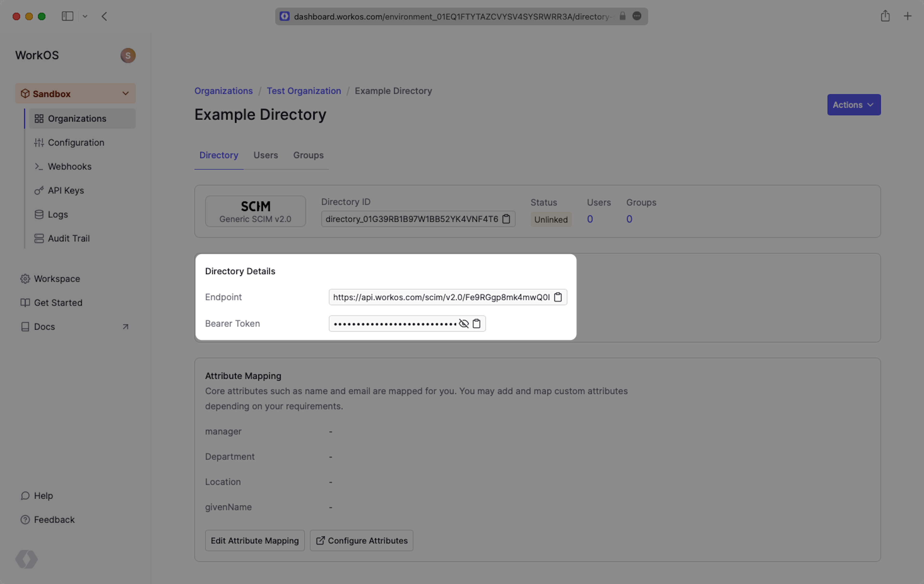Go to Test Organization breadcrumb link

tap(303, 91)
